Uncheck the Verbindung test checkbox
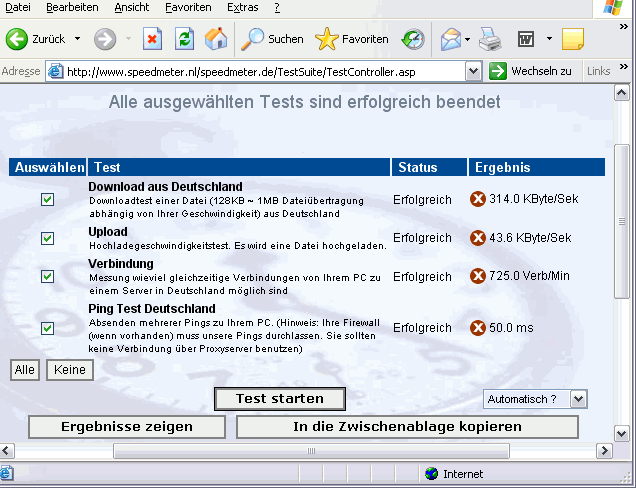The image size is (636, 488). [47, 277]
